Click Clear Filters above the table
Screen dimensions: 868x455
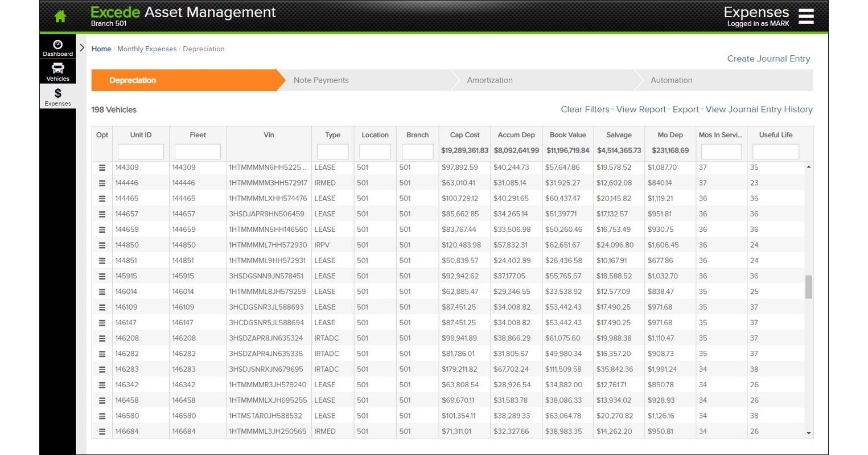585,109
